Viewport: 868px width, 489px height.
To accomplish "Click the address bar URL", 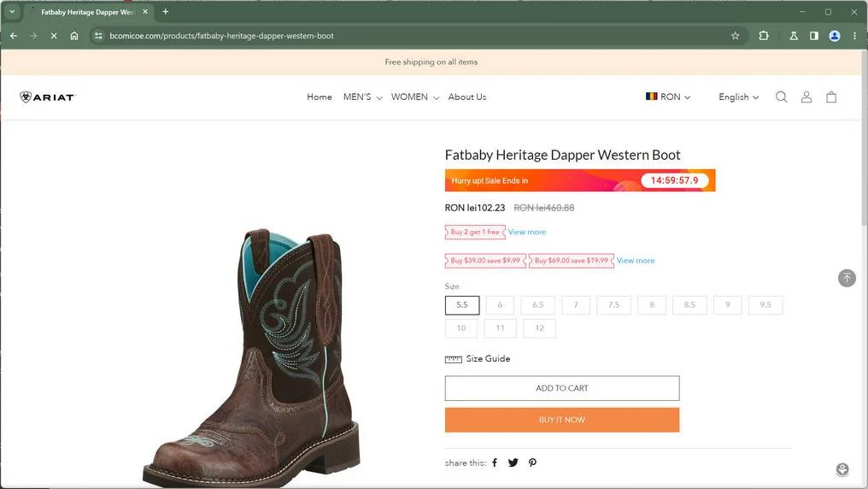I will 221,35.
